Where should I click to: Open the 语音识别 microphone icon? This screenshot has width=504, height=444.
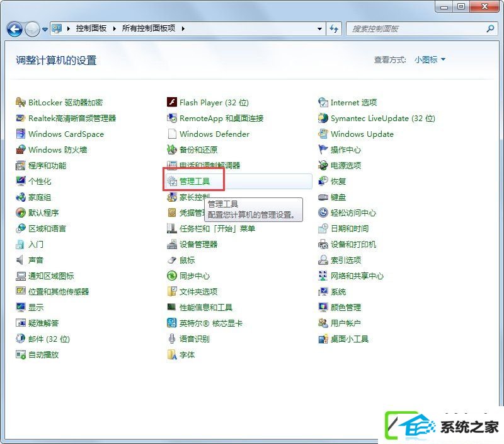pyautogui.click(x=172, y=339)
